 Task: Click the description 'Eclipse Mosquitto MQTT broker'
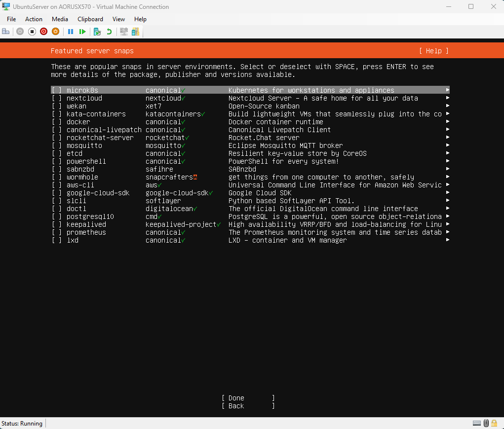pos(286,145)
